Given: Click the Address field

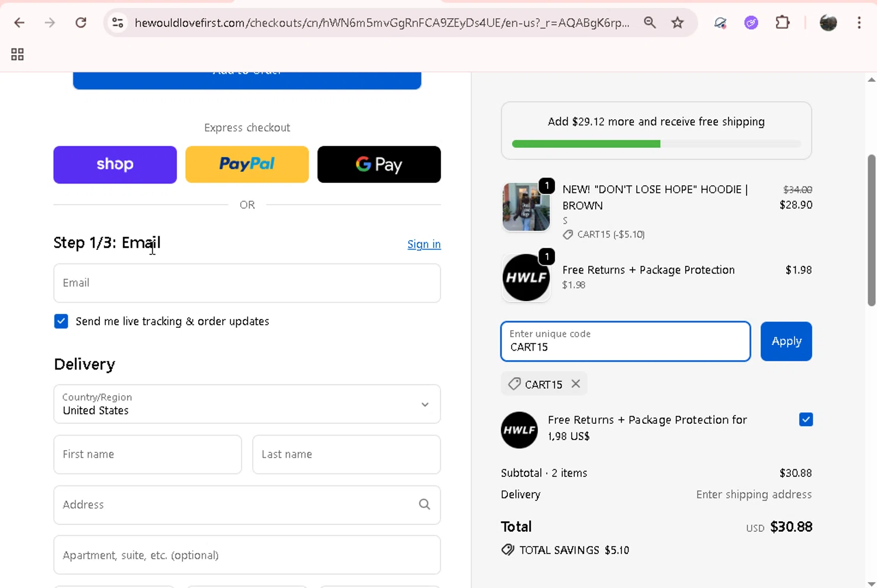Looking at the screenshot, I should point(247,504).
